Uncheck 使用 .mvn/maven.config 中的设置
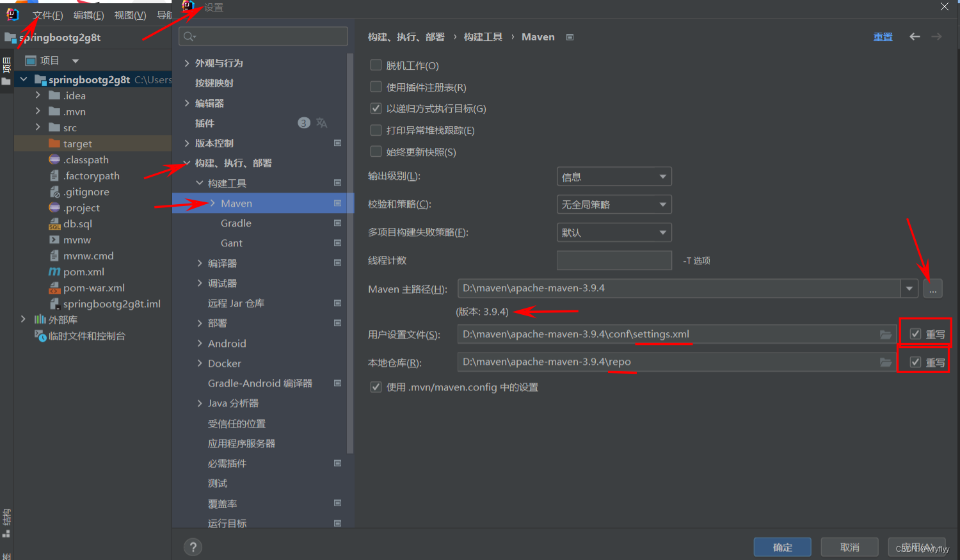Viewport: 960px width, 560px height. pyautogui.click(x=376, y=387)
